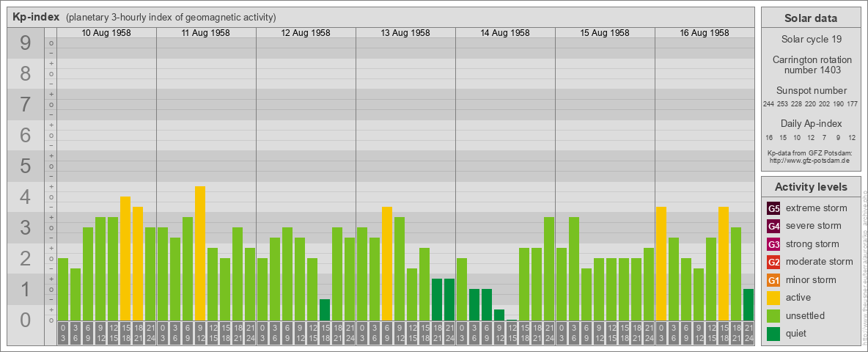Click the sunspot value 228
Screen dimensions: 868x352
pyautogui.click(x=797, y=104)
